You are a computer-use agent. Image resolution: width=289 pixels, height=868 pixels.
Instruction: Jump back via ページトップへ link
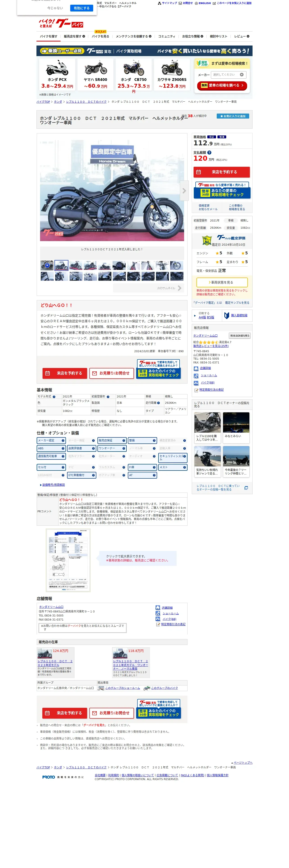[x=243, y=763]
